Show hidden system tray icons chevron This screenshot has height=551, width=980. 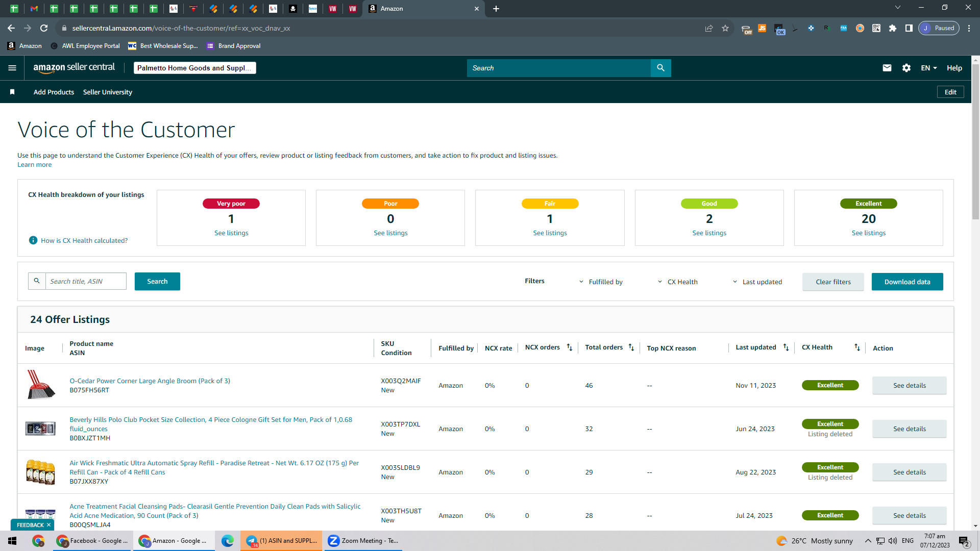click(868, 541)
